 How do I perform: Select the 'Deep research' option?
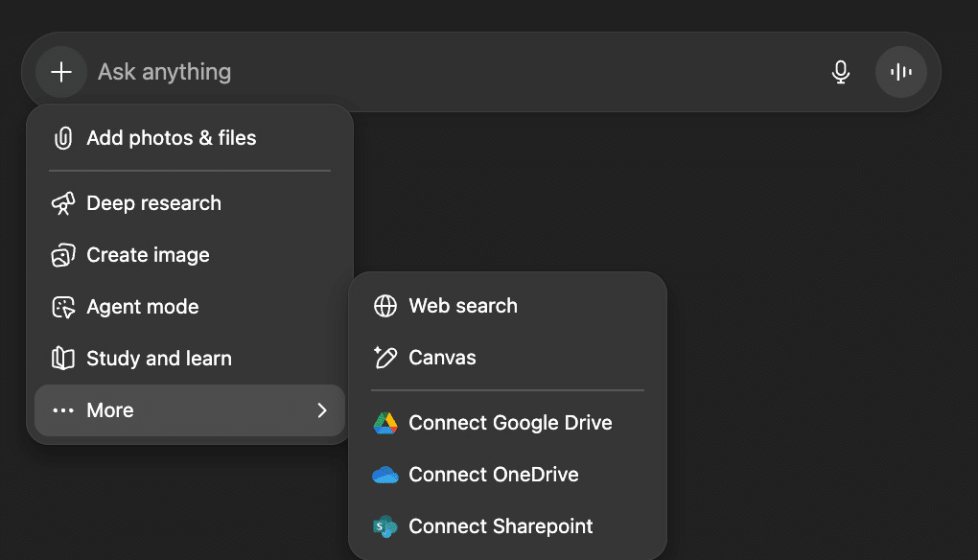[x=153, y=203]
